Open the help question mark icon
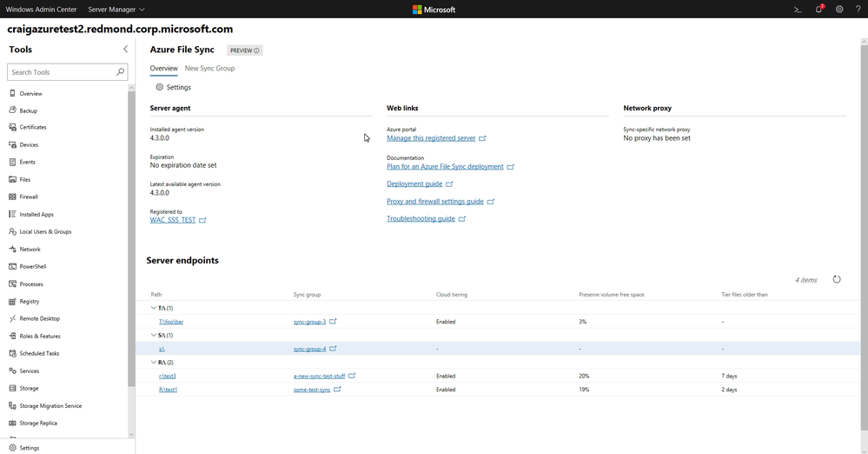The width and height of the screenshot is (868, 454). click(x=858, y=10)
